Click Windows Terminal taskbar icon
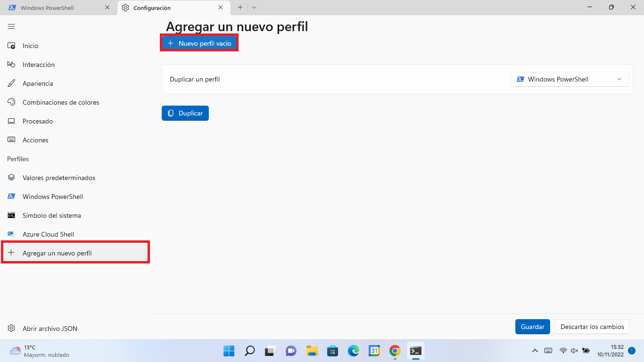The width and height of the screenshot is (644, 362). click(416, 351)
